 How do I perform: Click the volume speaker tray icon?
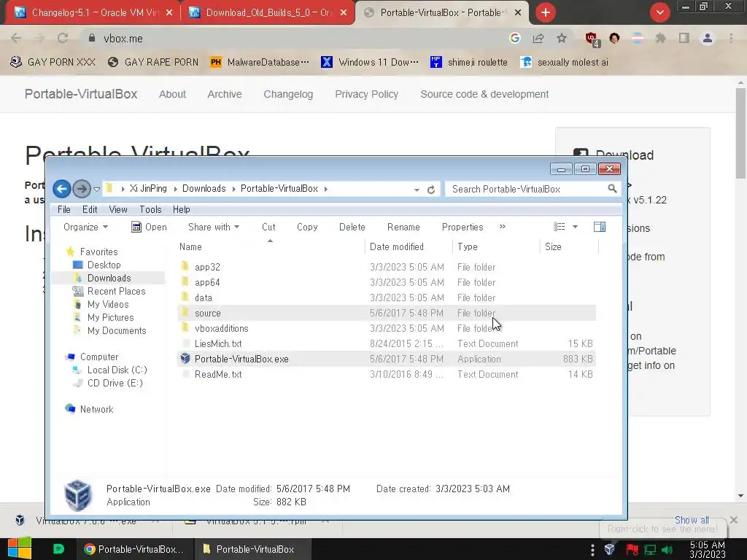click(667, 550)
